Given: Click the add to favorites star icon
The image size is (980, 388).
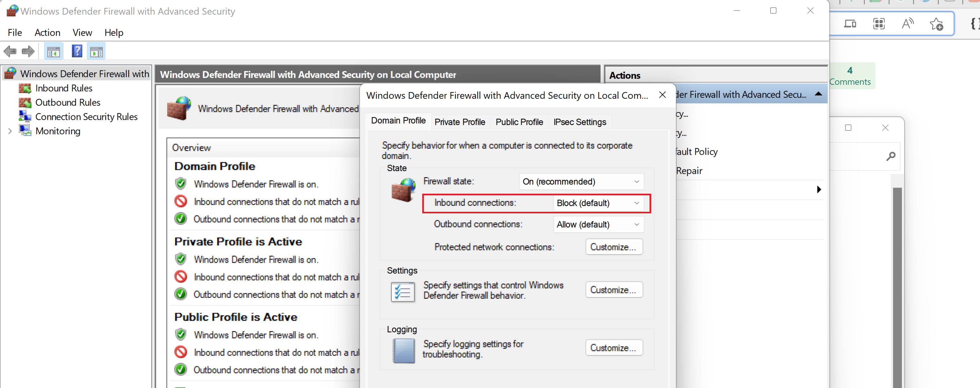Looking at the screenshot, I should pos(936,24).
